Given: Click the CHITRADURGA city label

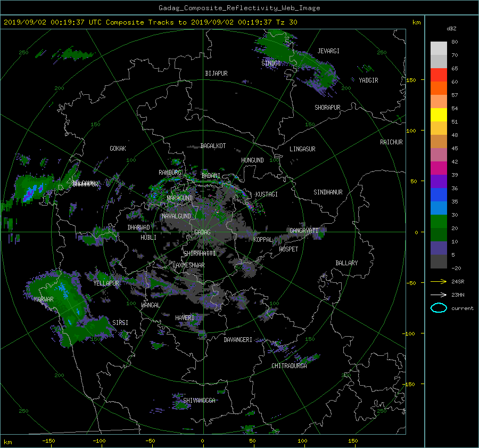Looking at the screenshot, I should pyautogui.click(x=290, y=366).
